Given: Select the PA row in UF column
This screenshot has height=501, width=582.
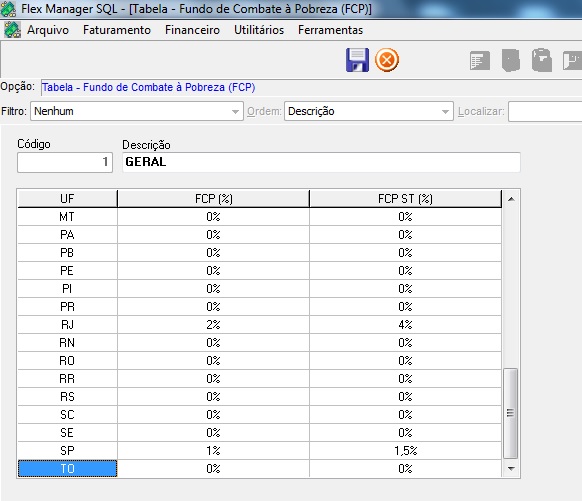Looking at the screenshot, I should pyautogui.click(x=67, y=235).
